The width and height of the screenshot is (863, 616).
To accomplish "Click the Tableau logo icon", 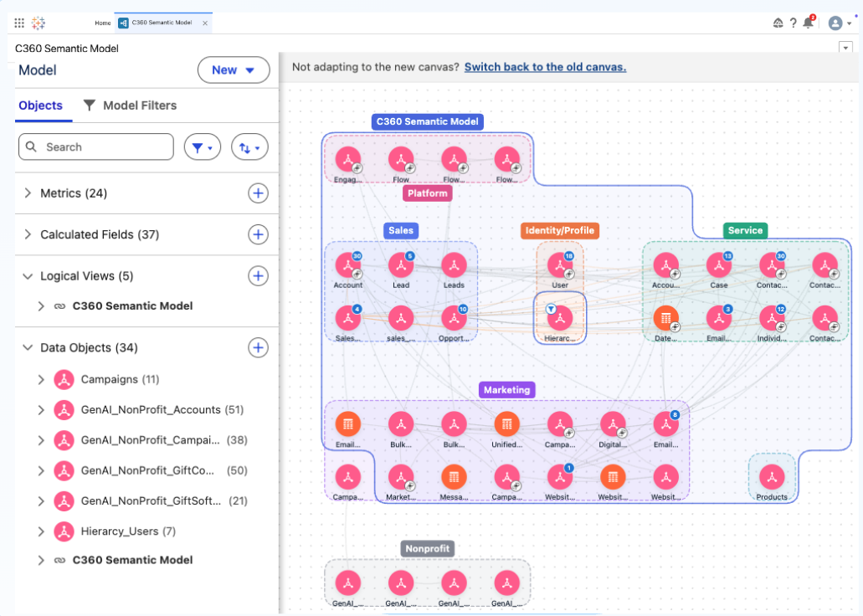I will click(x=39, y=23).
